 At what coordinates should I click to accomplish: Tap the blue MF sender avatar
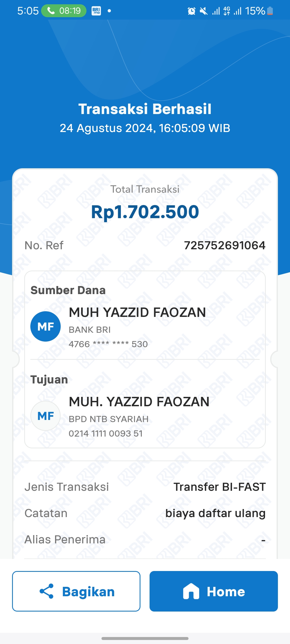tap(46, 327)
